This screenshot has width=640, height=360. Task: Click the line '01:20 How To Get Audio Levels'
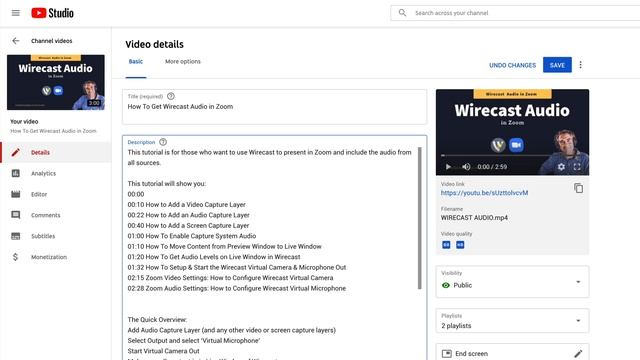pyautogui.click(x=214, y=257)
